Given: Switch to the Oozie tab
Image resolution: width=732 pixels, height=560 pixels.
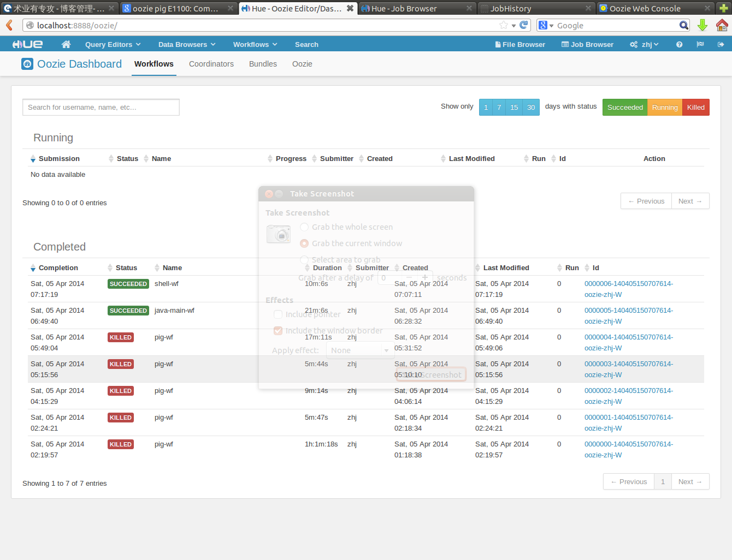Looking at the screenshot, I should [302, 64].
